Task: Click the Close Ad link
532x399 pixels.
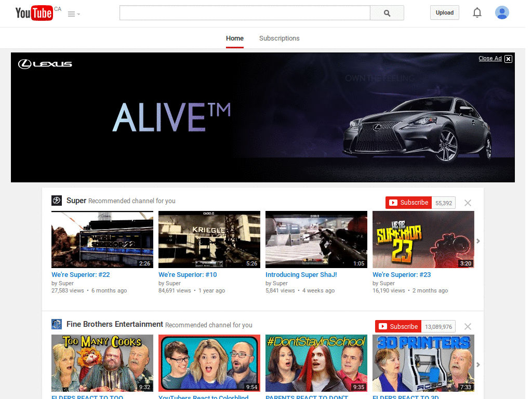Action: (x=490, y=58)
